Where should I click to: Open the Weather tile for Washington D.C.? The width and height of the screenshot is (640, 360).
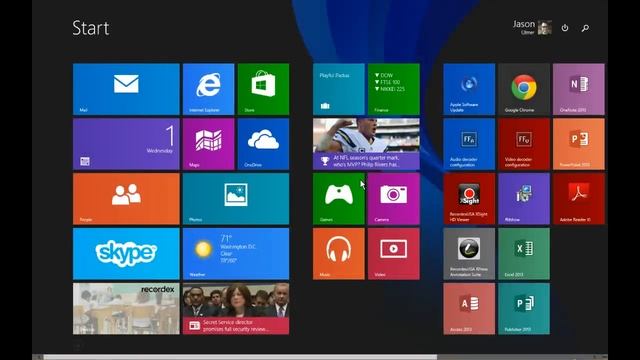point(236,253)
